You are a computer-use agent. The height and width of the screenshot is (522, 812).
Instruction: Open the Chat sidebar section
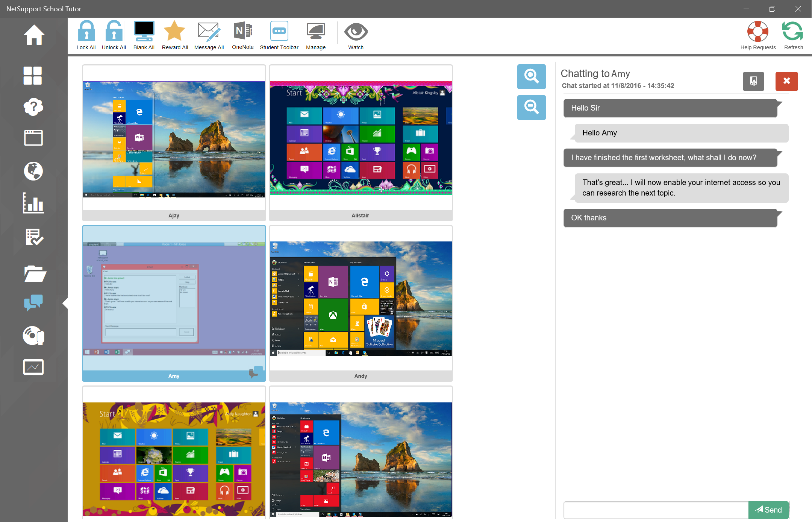click(33, 302)
